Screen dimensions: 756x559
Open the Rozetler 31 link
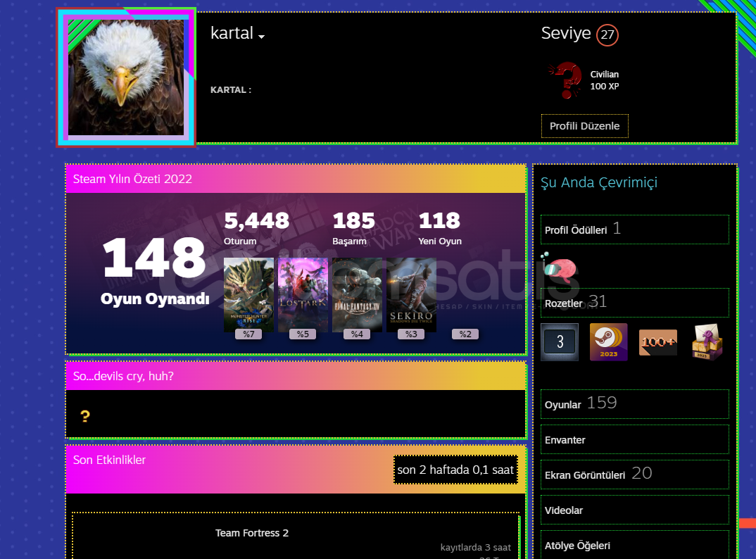tap(634, 303)
